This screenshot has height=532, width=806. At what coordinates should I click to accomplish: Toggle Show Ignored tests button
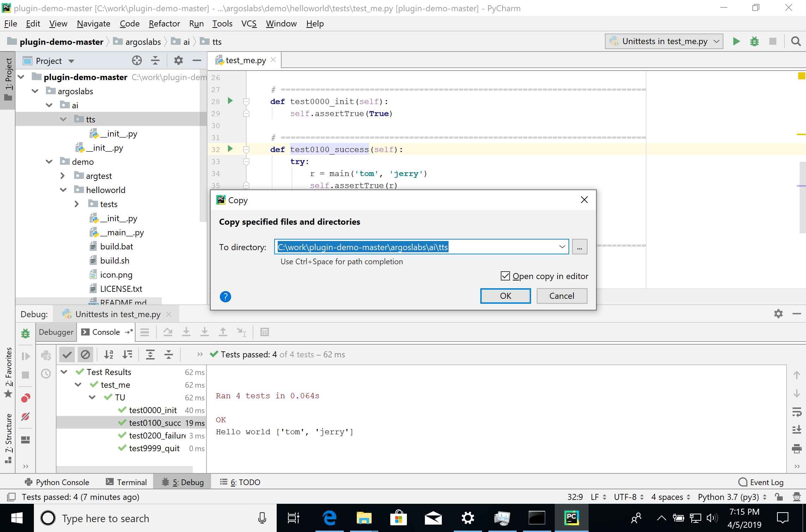tap(85, 355)
